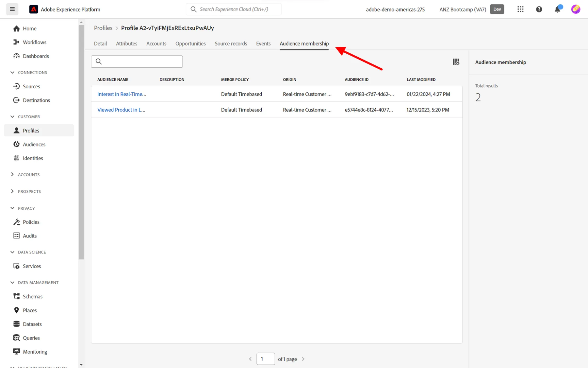588x368 pixels.
Task: Focus the Search Experience Cloud box
Action: (234, 9)
